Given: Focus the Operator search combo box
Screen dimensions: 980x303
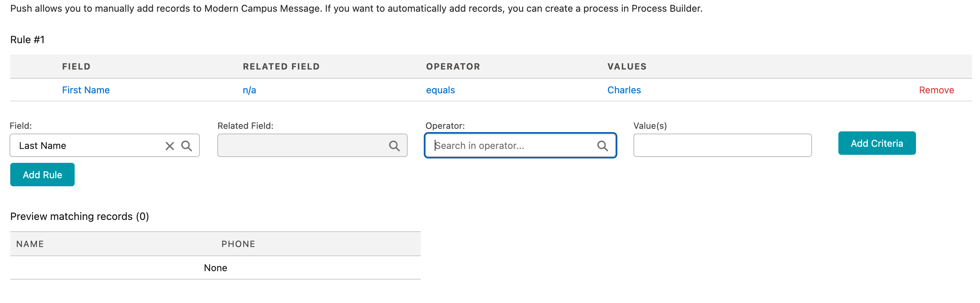Looking at the screenshot, I should click(x=513, y=146).
